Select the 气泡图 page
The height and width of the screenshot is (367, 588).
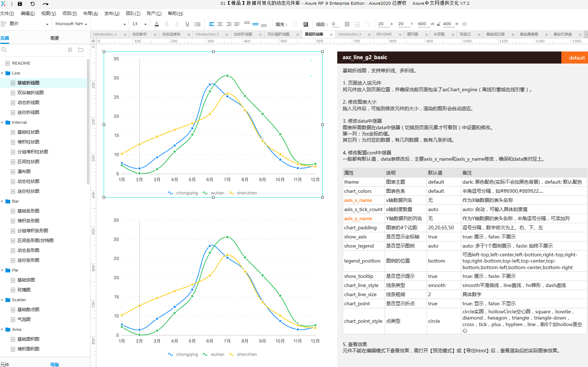coord(24,320)
